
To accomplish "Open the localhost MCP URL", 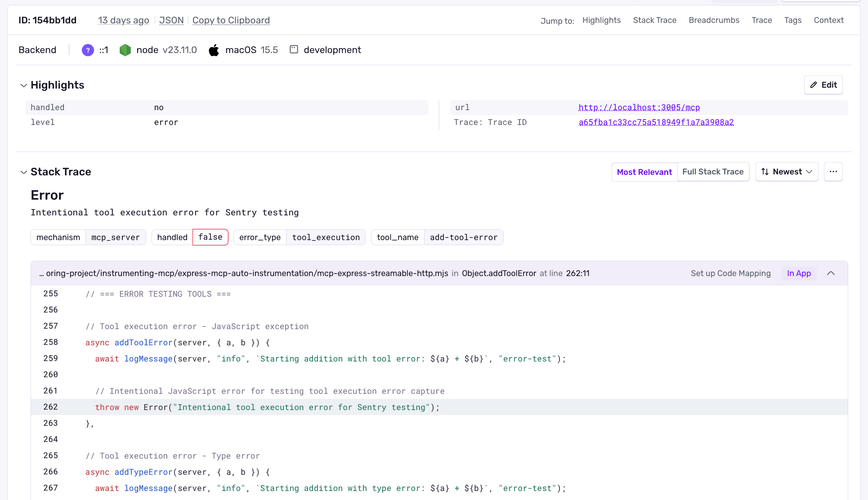I will pos(639,107).
